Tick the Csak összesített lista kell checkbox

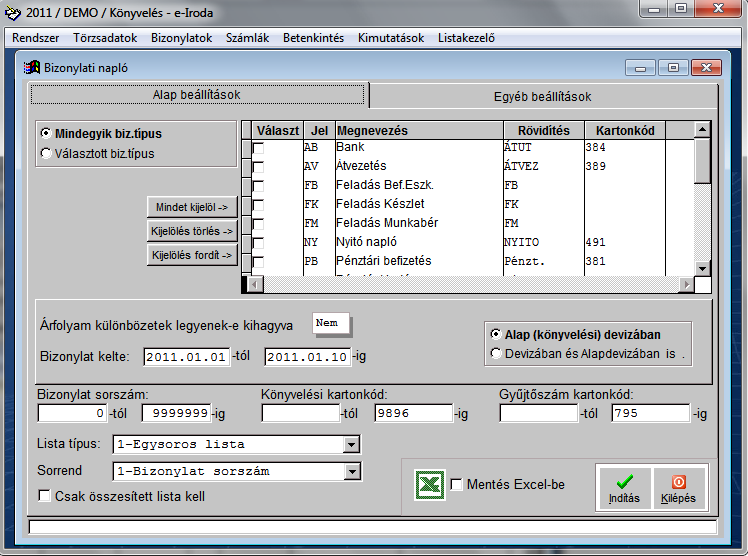coord(44,495)
